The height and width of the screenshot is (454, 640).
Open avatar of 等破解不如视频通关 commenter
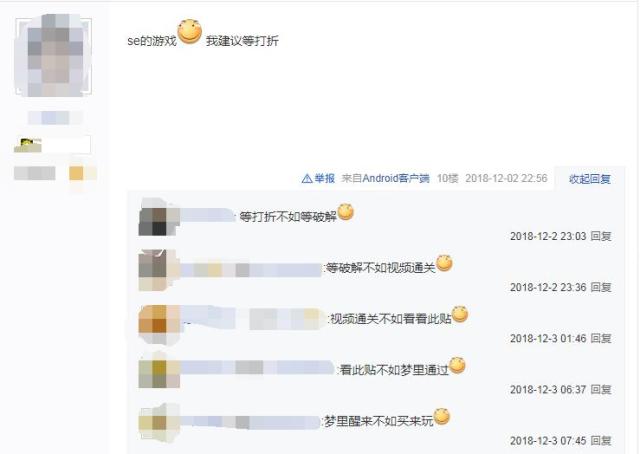(159, 270)
